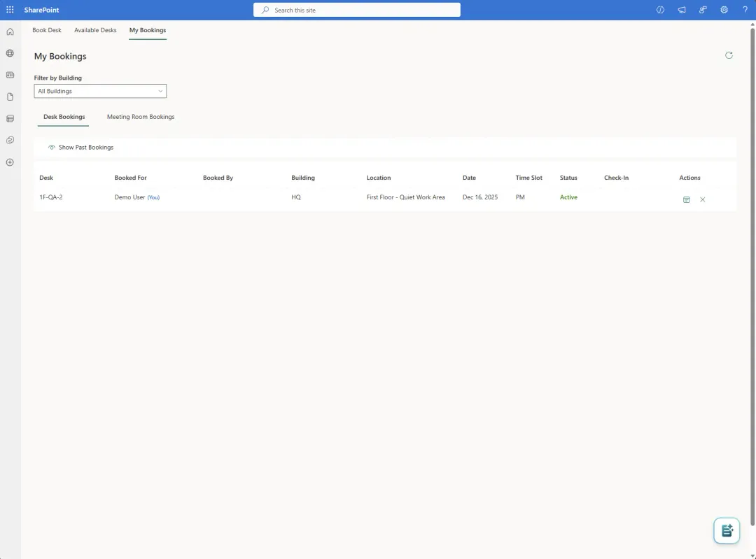Open the SharePoint settings gear icon

click(x=724, y=9)
